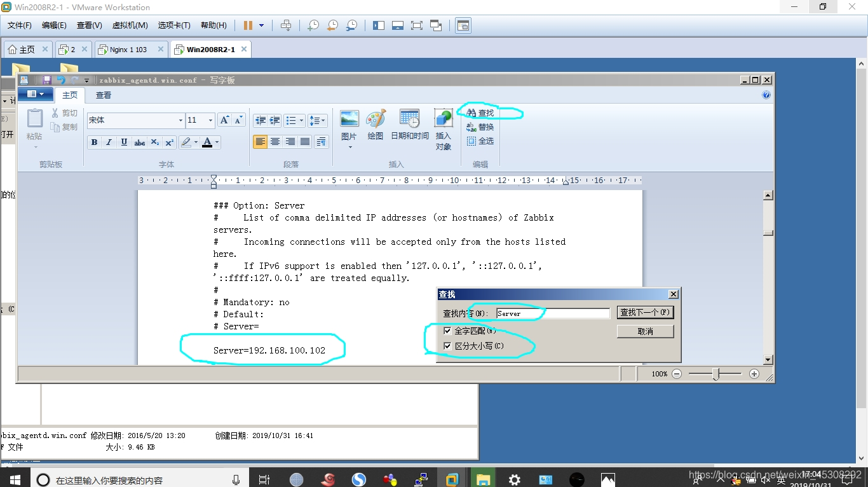Click Insert Object (插入对象) icon
The height and width of the screenshot is (487, 868).
pos(443,118)
